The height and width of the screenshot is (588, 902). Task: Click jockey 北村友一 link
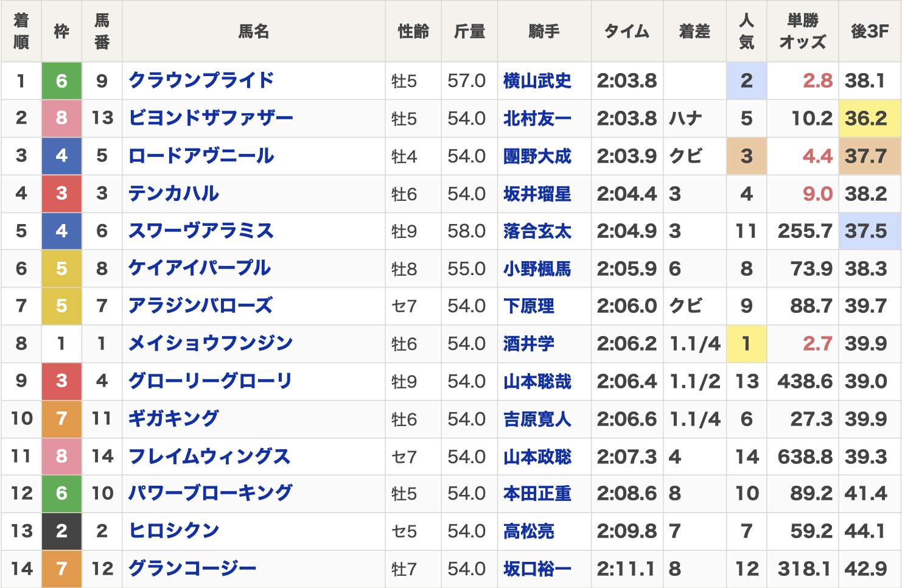pyautogui.click(x=537, y=118)
